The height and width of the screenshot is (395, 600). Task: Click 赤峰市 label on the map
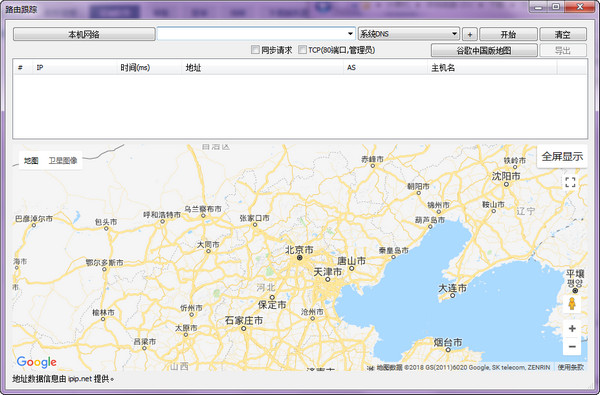pos(372,159)
